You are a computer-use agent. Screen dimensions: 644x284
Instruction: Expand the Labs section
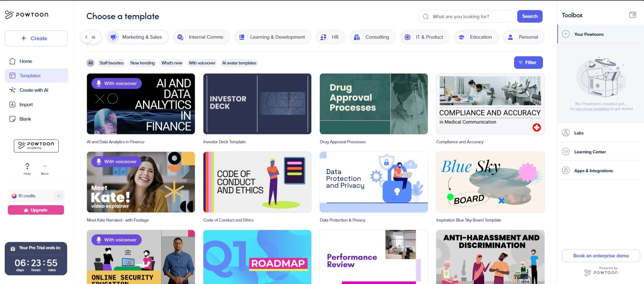click(x=601, y=133)
